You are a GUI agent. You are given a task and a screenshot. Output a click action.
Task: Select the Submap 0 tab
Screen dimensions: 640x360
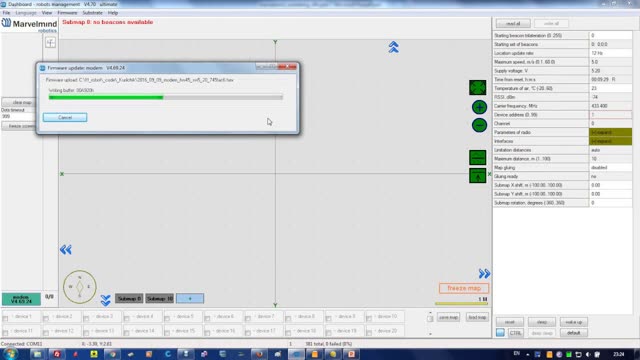pos(129,298)
